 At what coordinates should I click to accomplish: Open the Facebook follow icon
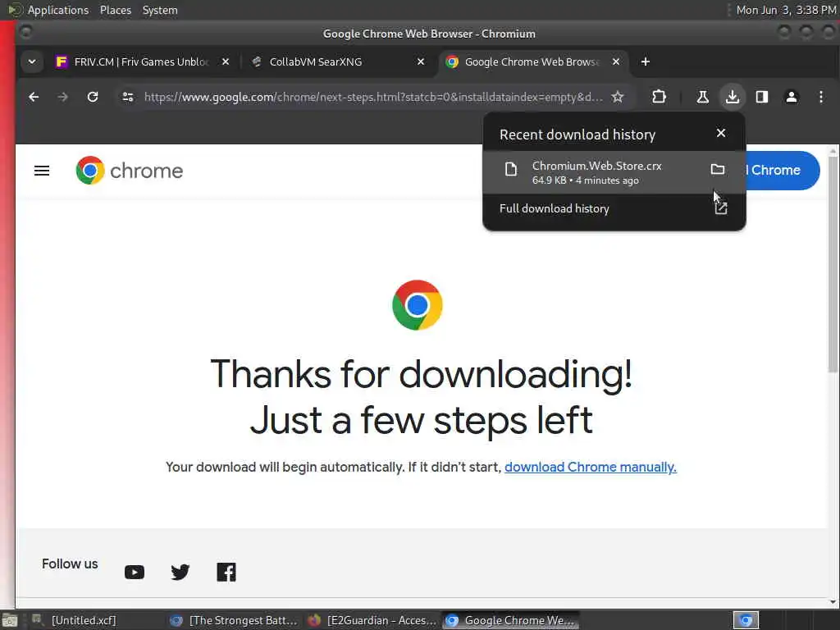coord(226,572)
